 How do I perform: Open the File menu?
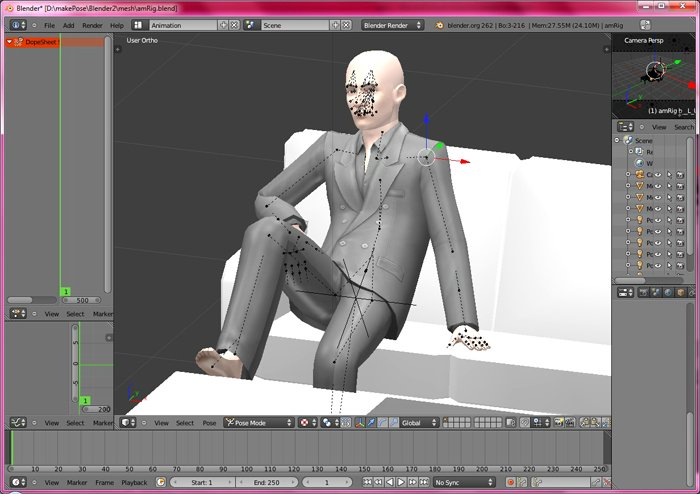coord(49,25)
